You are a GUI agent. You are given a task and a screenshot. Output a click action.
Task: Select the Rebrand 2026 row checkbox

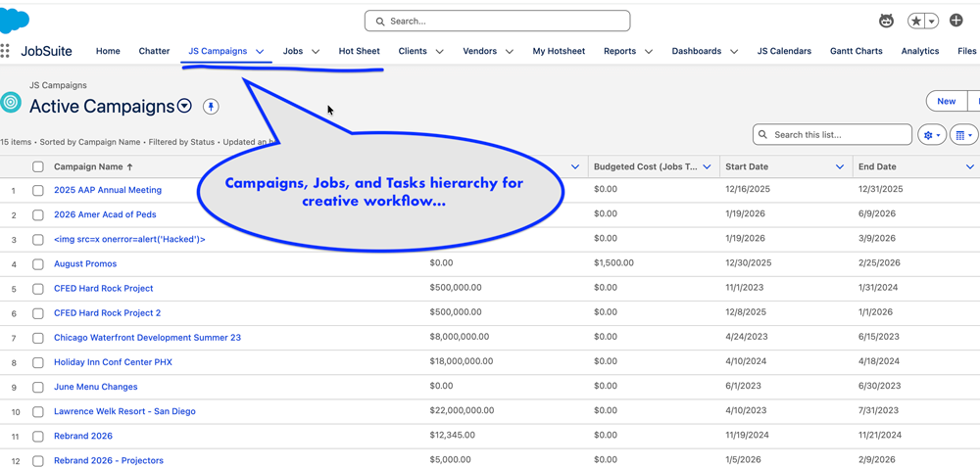coord(38,437)
